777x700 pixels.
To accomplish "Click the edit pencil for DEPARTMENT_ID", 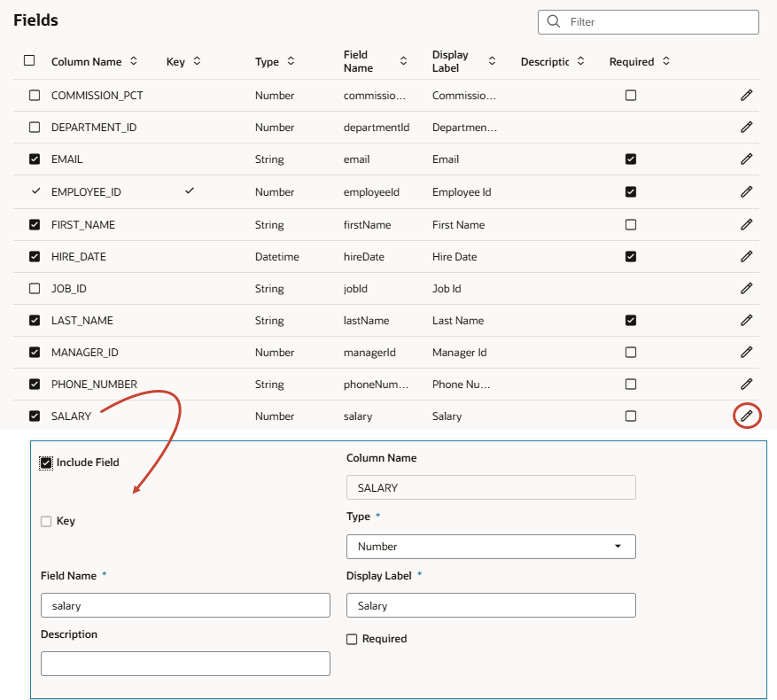I will click(x=746, y=127).
